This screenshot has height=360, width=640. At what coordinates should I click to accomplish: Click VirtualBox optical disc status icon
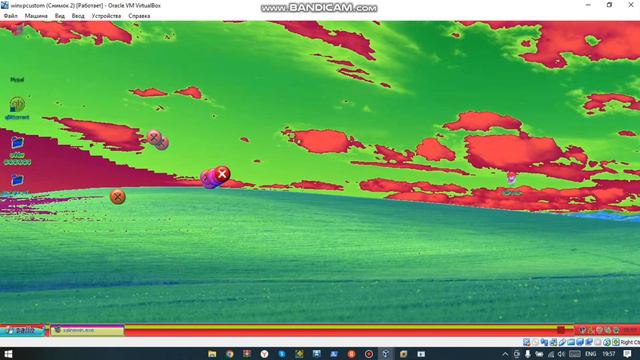(535, 342)
